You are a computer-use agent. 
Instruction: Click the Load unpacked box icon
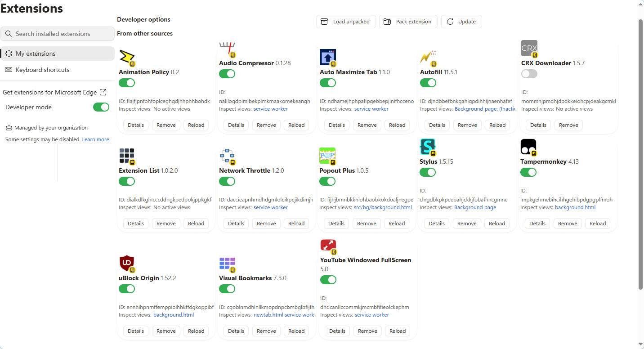click(x=324, y=22)
